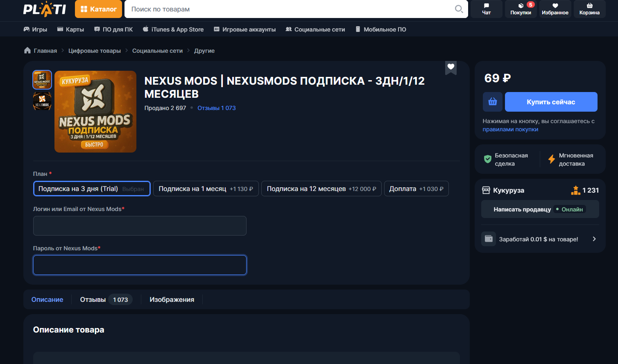This screenshot has width=618, height=364.
Task: Click the Мгновенная доставка lightning icon
Action: [x=552, y=159]
